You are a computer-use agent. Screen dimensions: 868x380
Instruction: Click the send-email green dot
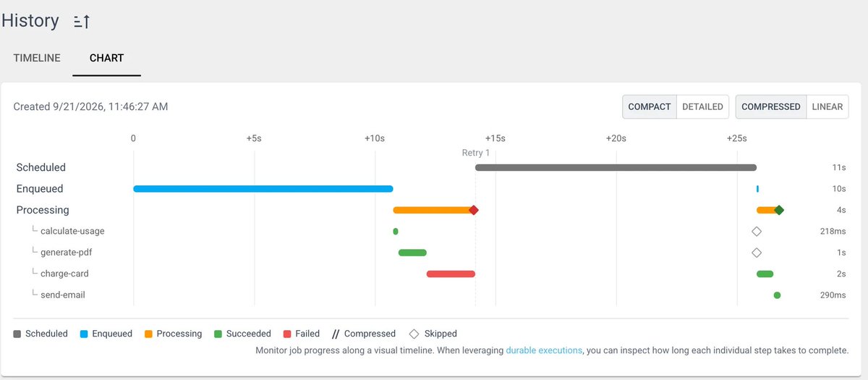(777, 295)
